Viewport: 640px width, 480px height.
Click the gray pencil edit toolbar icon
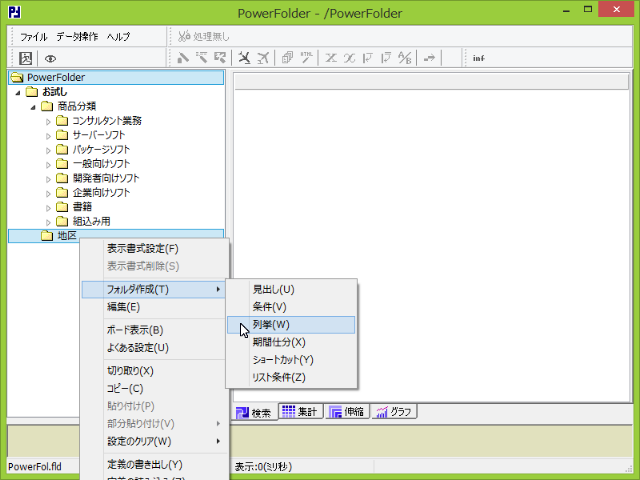click(x=183, y=58)
